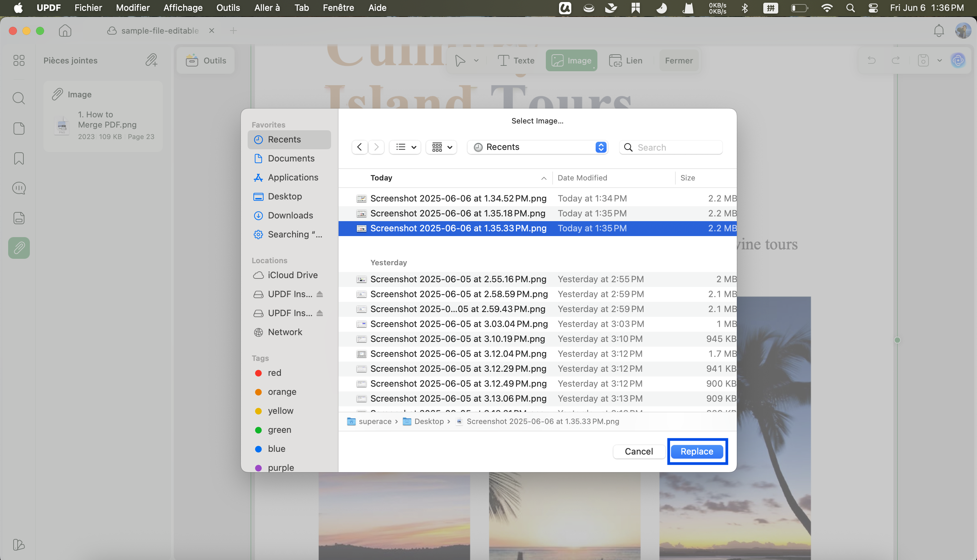
Task: Select Screenshot 2025-06-05 at 2.55.16 PM.png
Action: (x=537, y=279)
